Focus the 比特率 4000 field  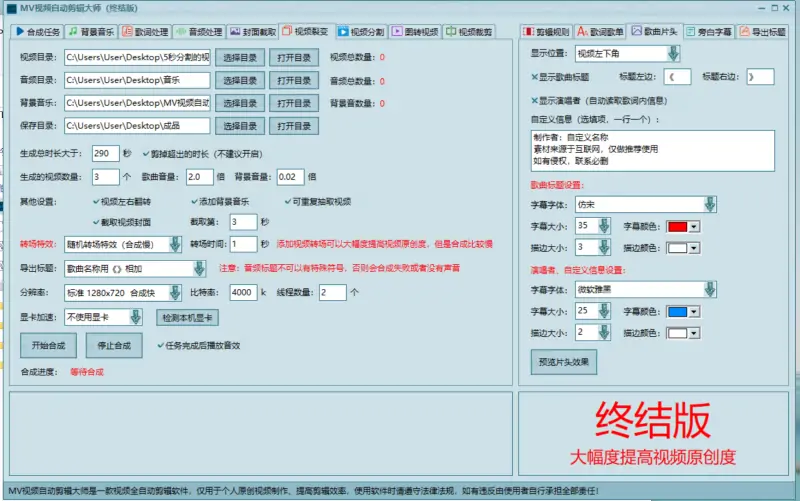pyautogui.click(x=243, y=292)
